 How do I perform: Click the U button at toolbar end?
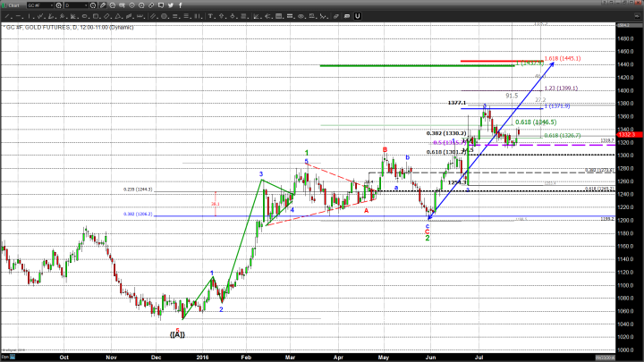click(357, 16)
